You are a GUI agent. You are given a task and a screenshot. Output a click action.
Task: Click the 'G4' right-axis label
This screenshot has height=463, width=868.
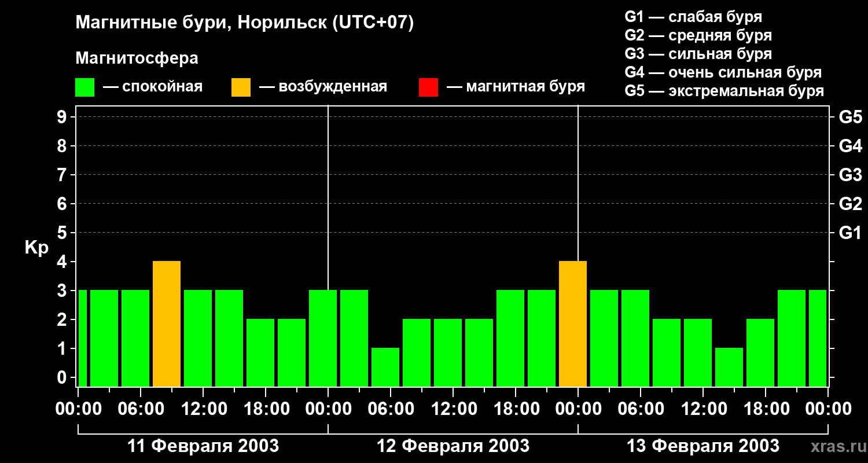[x=850, y=146]
